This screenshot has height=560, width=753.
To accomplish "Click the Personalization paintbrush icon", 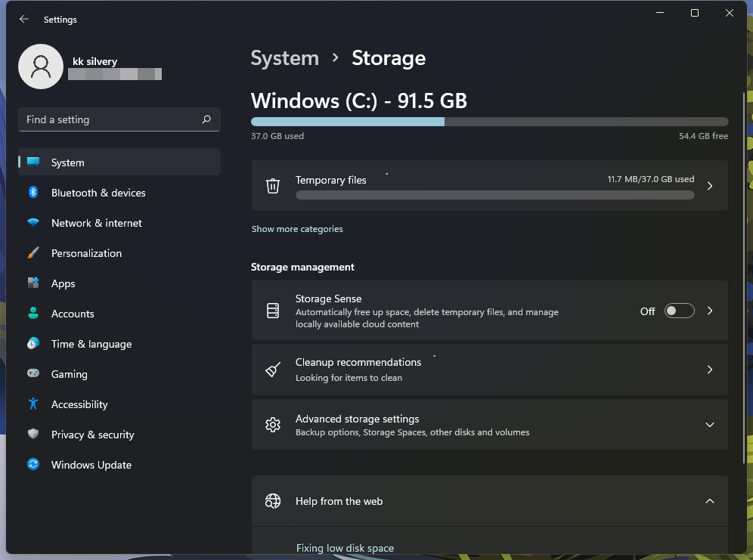I will pos(33,253).
